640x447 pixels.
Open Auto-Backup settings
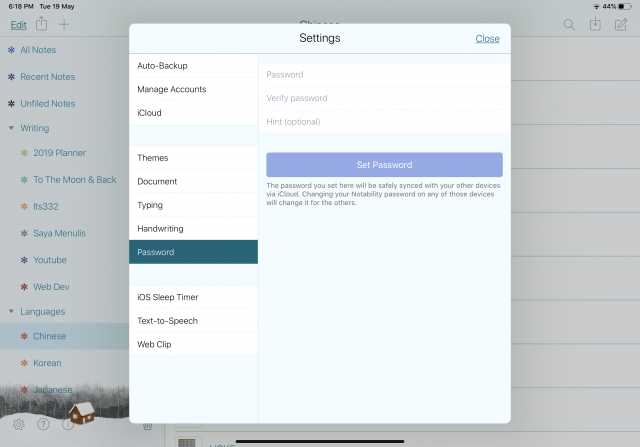click(x=193, y=66)
